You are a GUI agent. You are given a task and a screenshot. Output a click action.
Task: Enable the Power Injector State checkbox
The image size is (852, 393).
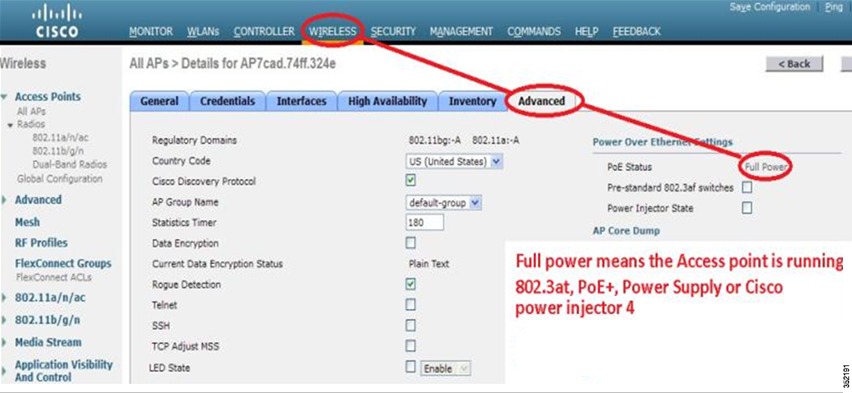(747, 208)
